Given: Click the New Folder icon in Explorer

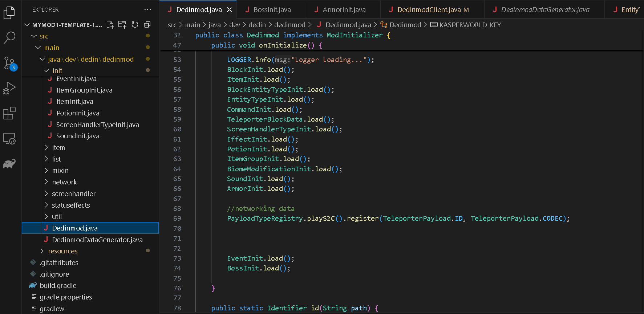Looking at the screenshot, I should [x=122, y=25].
